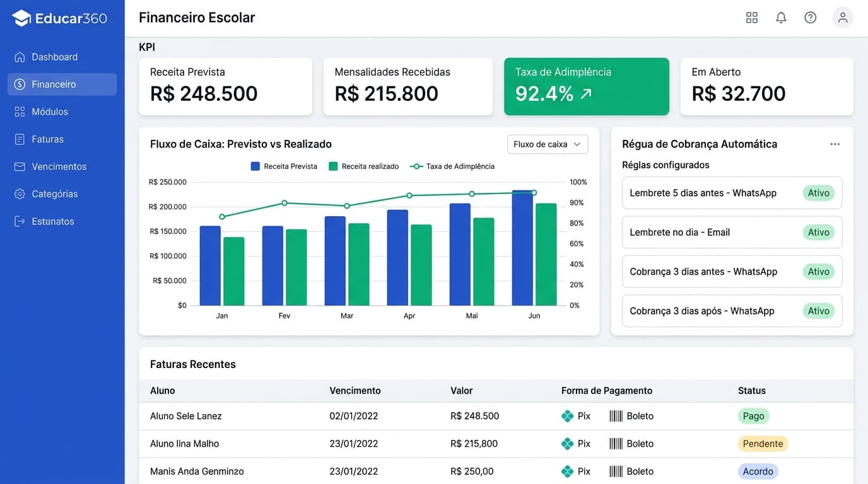Select Financeiro in the sidebar
Image resolution: width=868 pixels, height=484 pixels.
62,84
